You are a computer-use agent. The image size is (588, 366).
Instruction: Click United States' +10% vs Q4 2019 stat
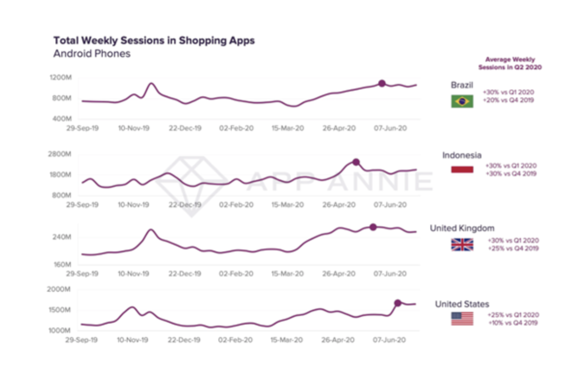click(513, 323)
